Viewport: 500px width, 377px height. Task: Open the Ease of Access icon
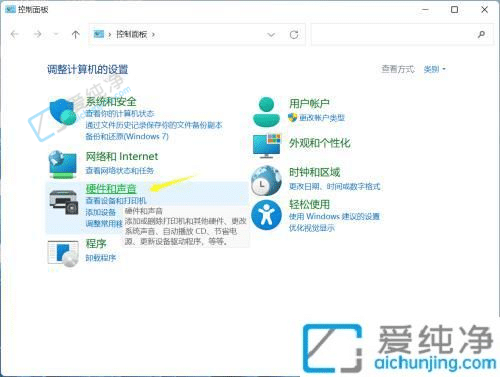(266, 215)
